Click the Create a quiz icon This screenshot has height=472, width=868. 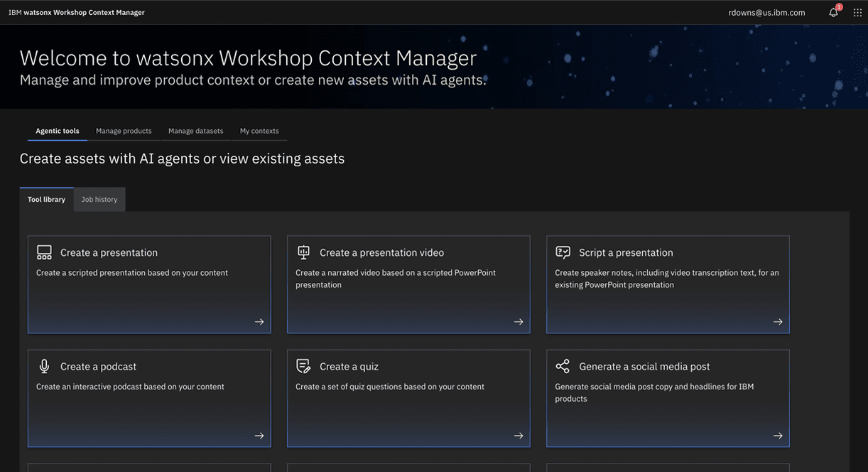pyautogui.click(x=303, y=366)
